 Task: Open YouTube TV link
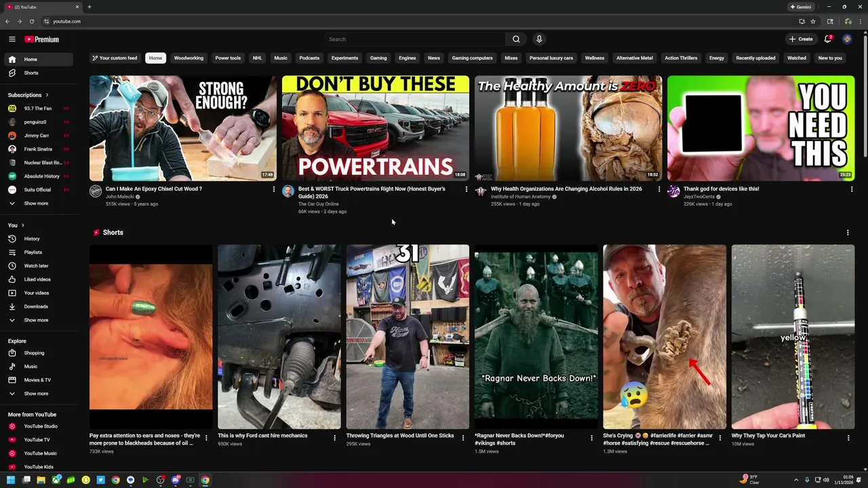point(37,440)
